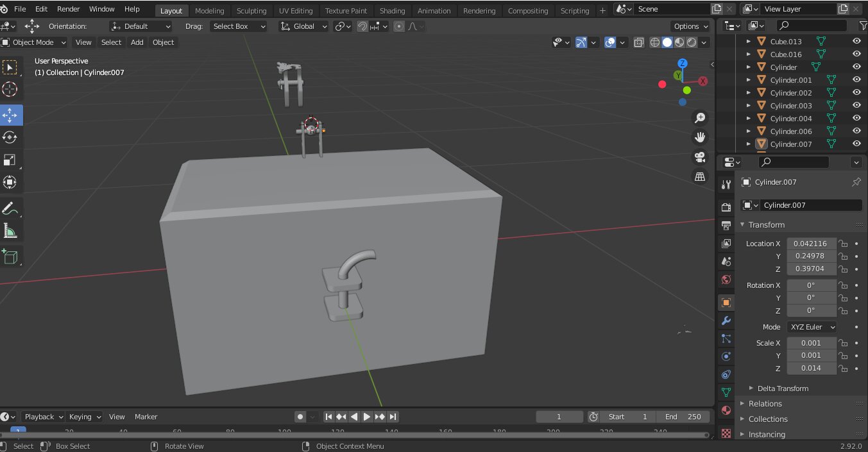Open the Orientation Default dropdown
868x452 pixels.
[x=140, y=26]
